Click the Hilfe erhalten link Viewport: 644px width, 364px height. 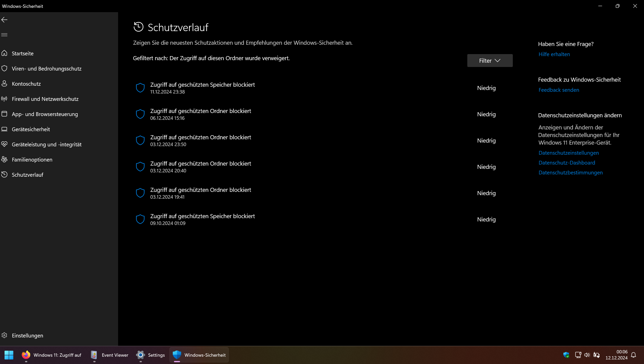click(554, 54)
